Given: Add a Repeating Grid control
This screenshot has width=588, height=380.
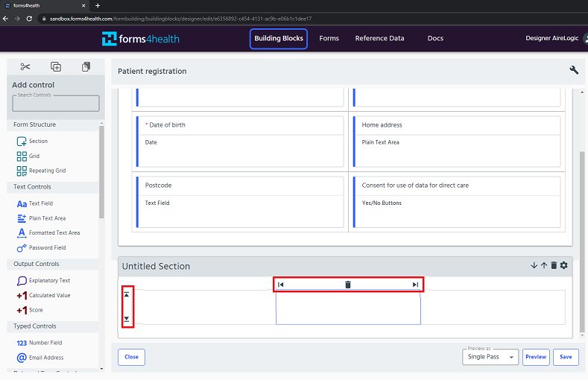Looking at the screenshot, I should coord(41,171).
